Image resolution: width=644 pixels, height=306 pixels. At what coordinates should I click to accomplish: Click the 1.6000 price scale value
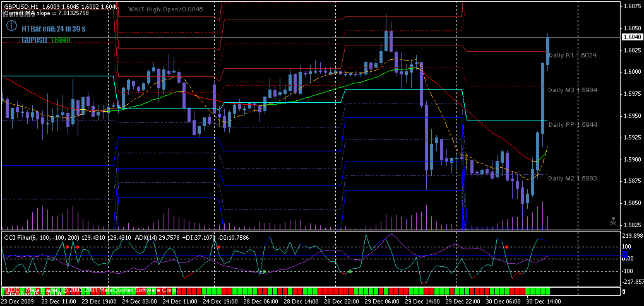pyautogui.click(x=633, y=72)
